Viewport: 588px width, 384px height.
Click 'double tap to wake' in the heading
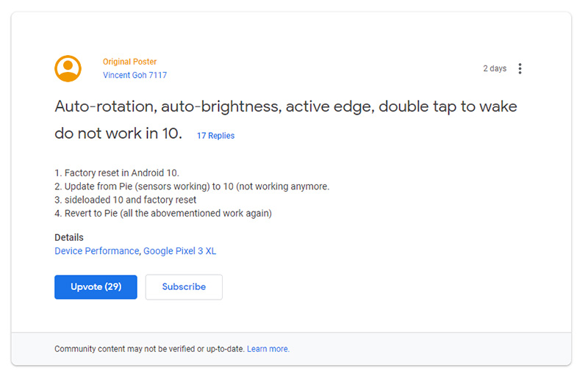448,106
